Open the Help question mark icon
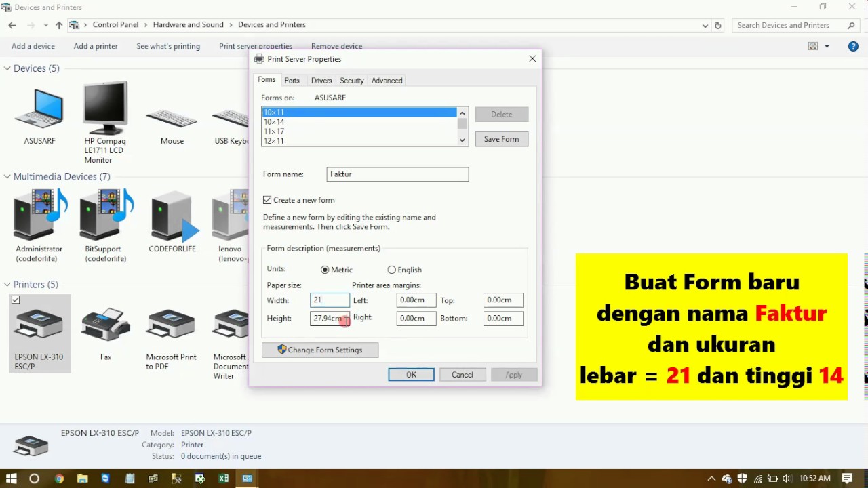 853,46
